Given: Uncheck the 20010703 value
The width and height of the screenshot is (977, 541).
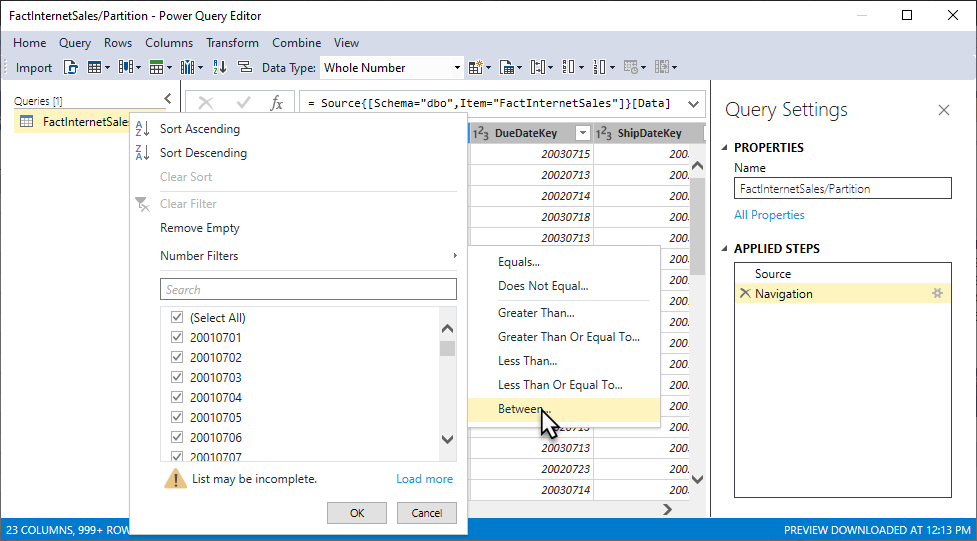Looking at the screenshot, I should tap(177, 378).
